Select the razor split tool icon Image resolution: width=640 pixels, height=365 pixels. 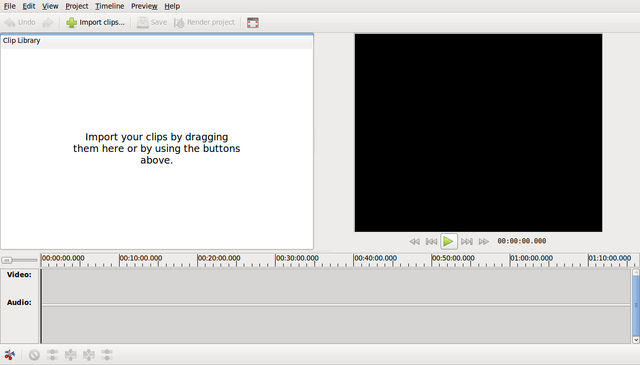[10, 355]
